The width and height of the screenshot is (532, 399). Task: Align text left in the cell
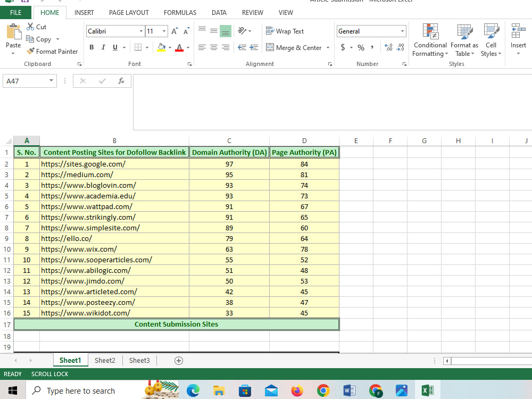[x=202, y=47]
